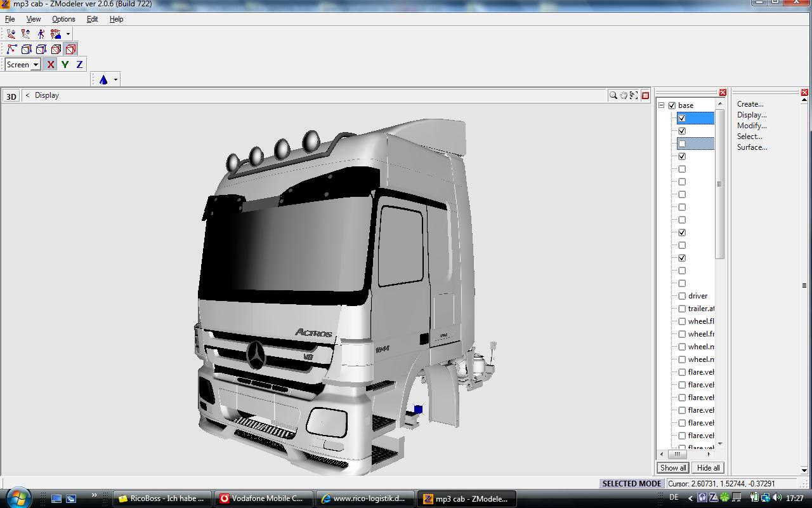
Task: Toggle the base node visibility checkbox
Action: coord(672,105)
